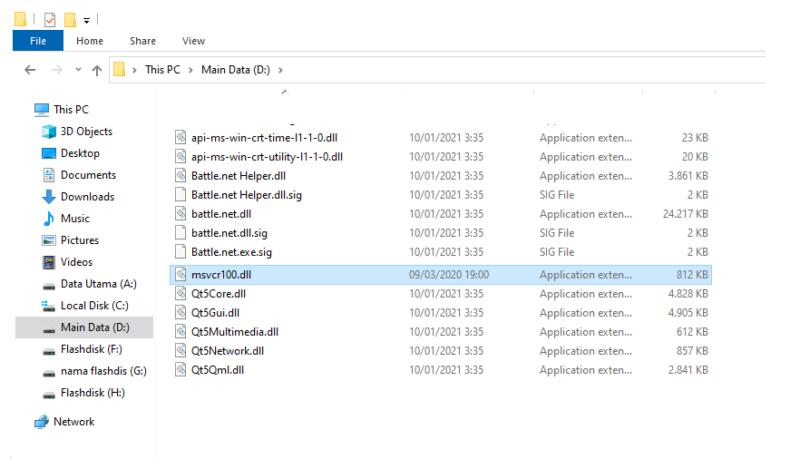Select This PC in the navigation pane
800x459 pixels.
[x=71, y=109]
